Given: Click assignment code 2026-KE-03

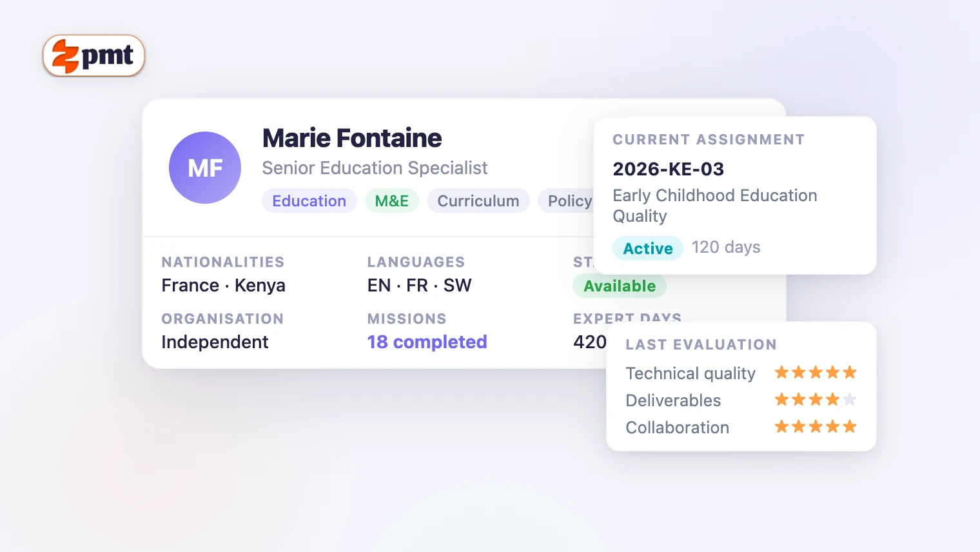Looking at the screenshot, I should [x=669, y=169].
